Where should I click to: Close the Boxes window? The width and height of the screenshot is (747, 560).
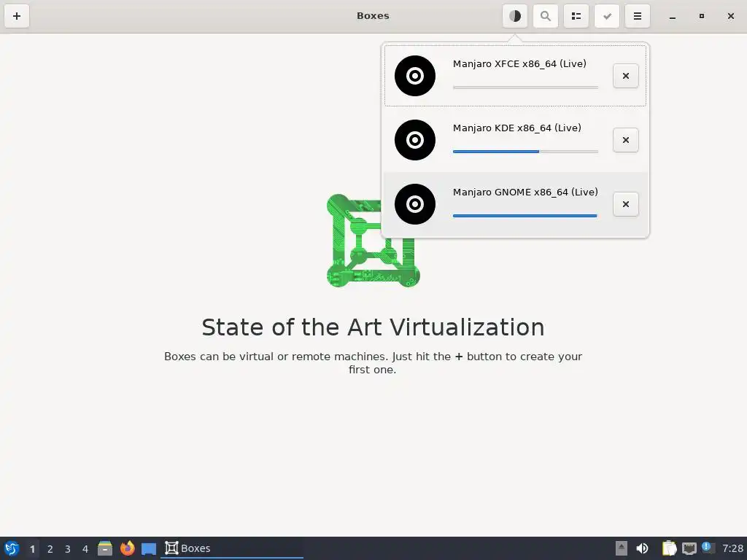tap(731, 16)
